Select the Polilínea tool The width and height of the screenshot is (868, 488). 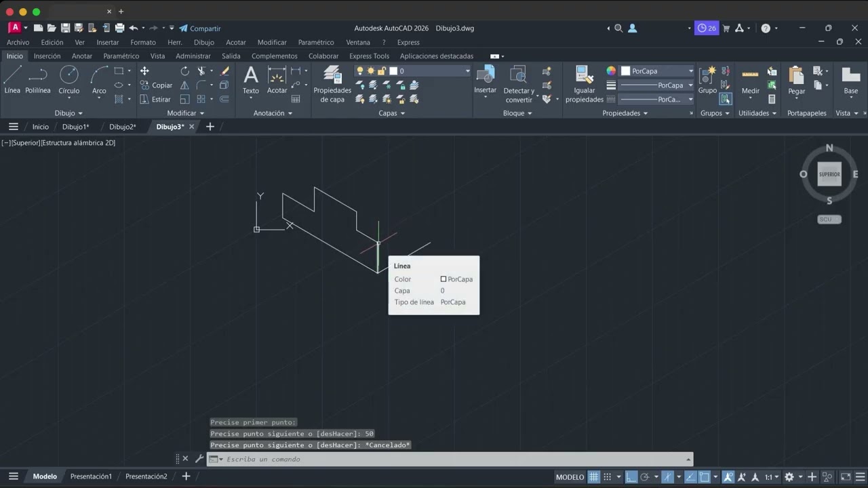pos(38,80)
